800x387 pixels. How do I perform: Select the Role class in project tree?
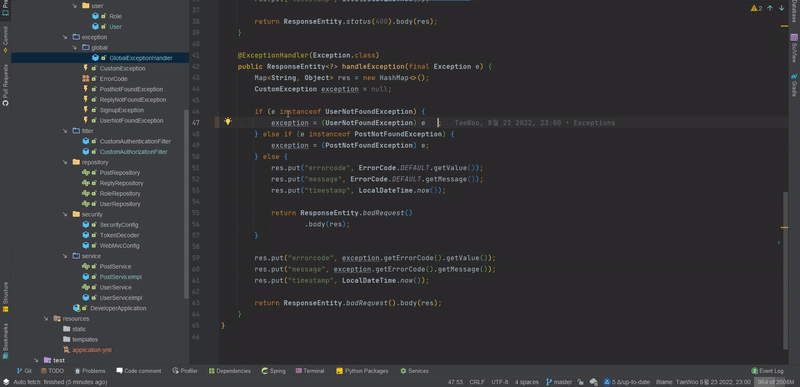pos(115,16)
